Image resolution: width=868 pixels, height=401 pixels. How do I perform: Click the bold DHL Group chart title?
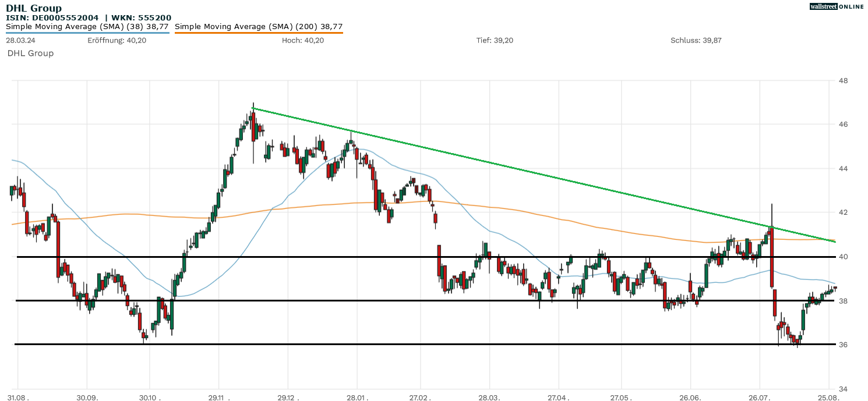click(x=34, y=8)
